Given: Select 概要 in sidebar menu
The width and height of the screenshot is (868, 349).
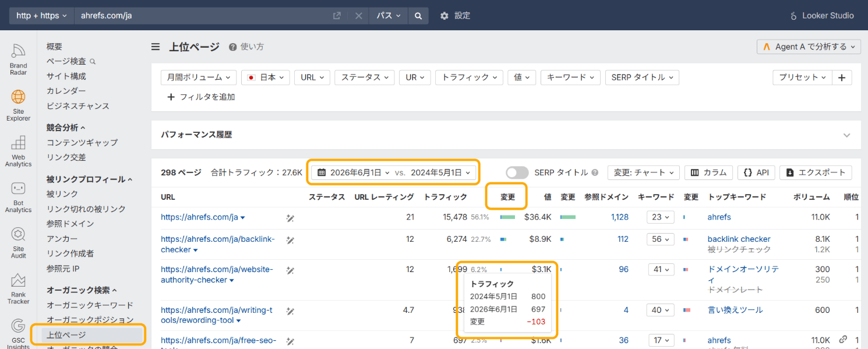Looking at the screenshot, I should 54,47.
